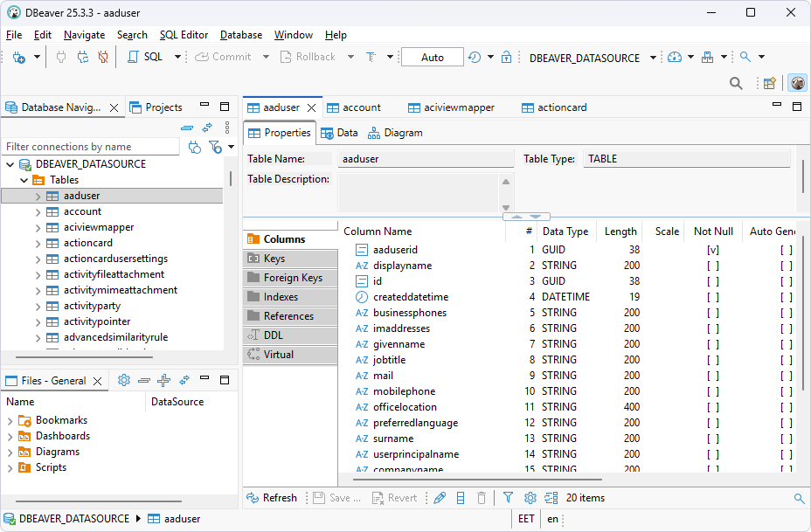Open the Database menu
Screen dimensions: 811x532
(x=240, y=35)
